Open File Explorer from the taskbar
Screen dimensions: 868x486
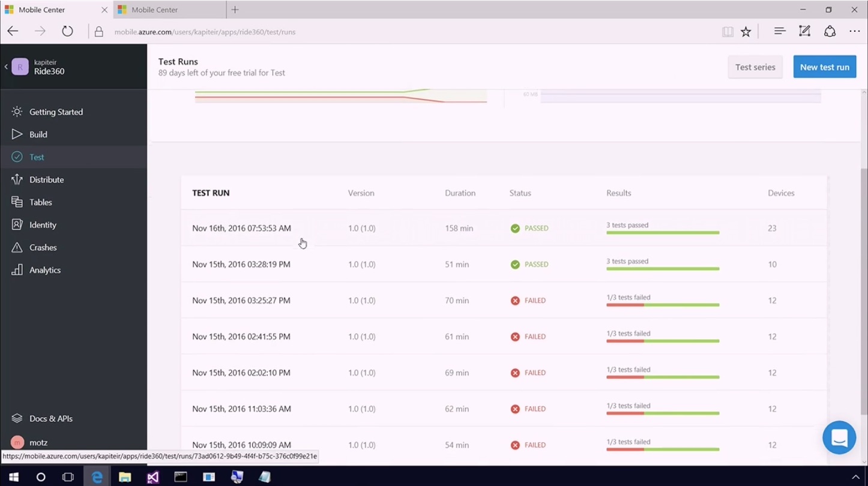point(125,477)
